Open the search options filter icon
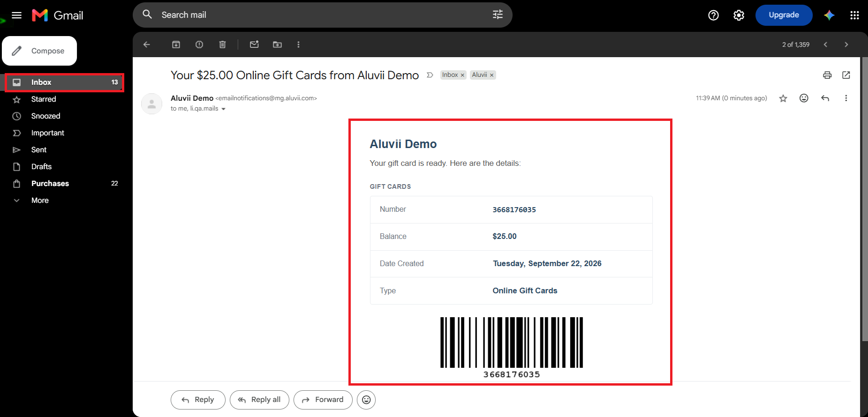The image size is (868, 417). pyautogui.click(x=498, y=15)
